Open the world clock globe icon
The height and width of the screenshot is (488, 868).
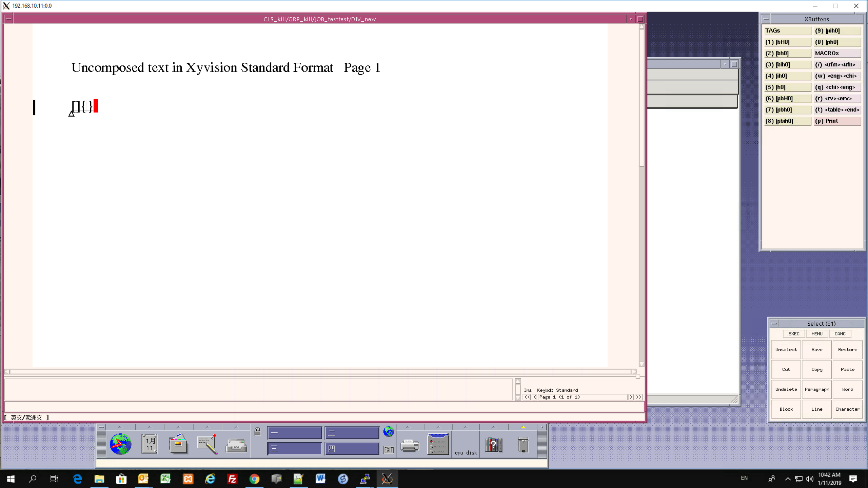120,444
